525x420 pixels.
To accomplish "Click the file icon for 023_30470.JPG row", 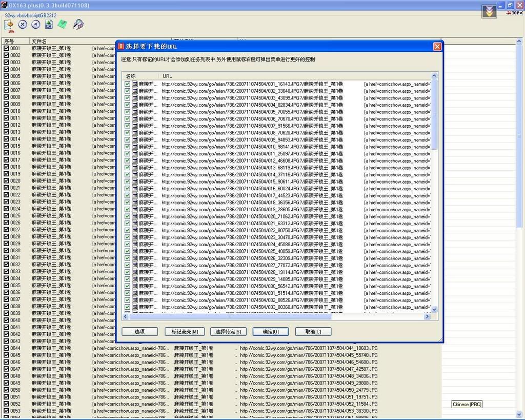I will click(135, 237).
